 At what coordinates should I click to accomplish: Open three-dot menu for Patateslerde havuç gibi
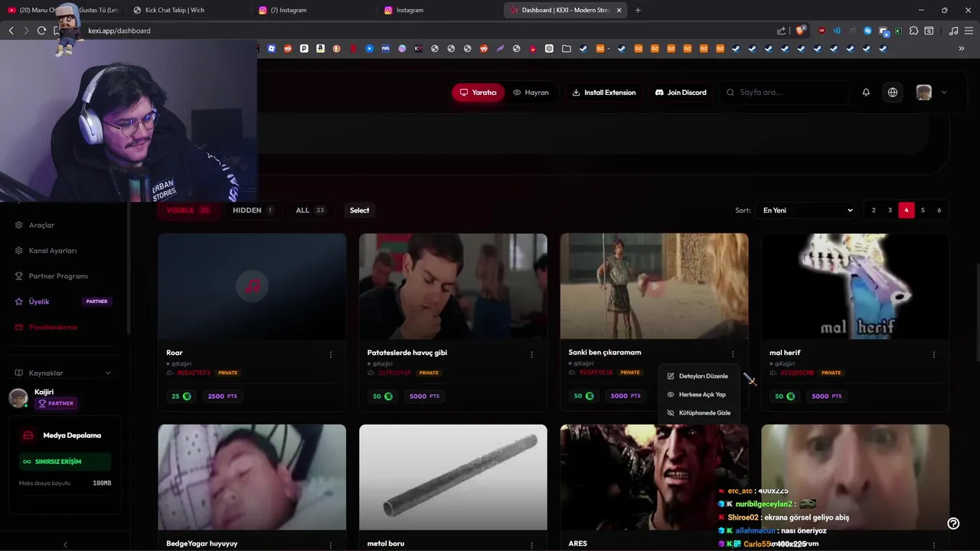531,354
